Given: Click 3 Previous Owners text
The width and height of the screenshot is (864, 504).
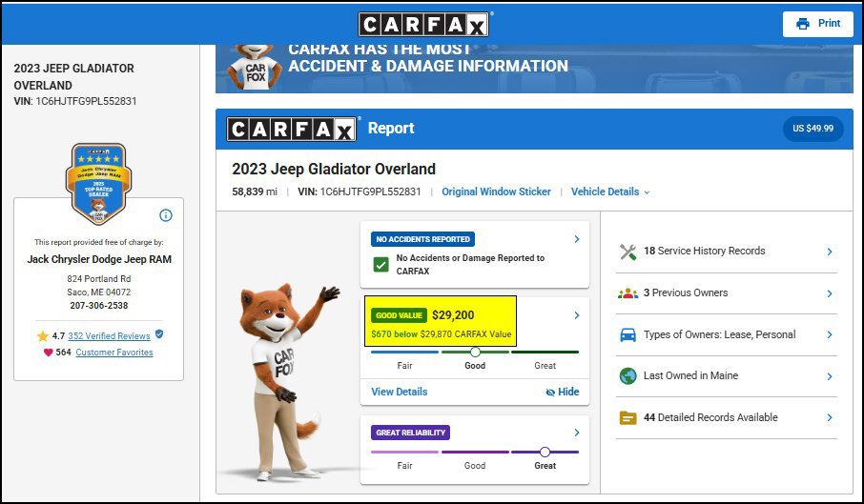Looking at the screenshot, I should click(x=686, y=292).
